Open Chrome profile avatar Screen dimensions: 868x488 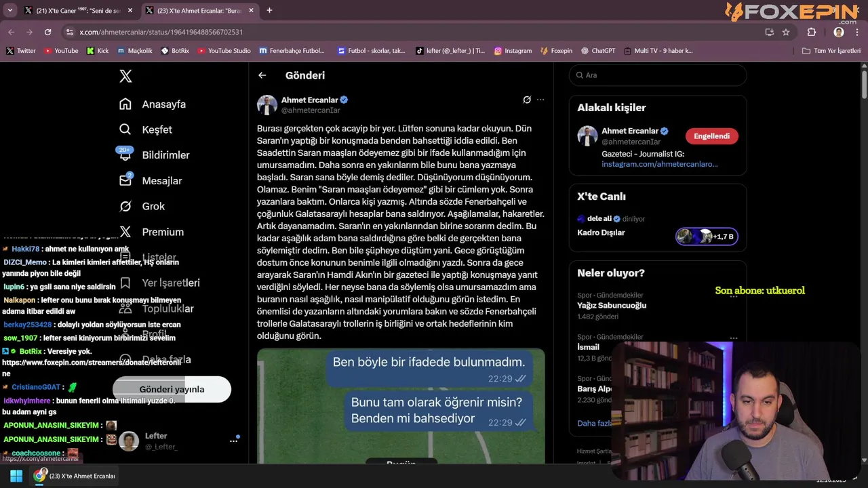pos(839,32)
